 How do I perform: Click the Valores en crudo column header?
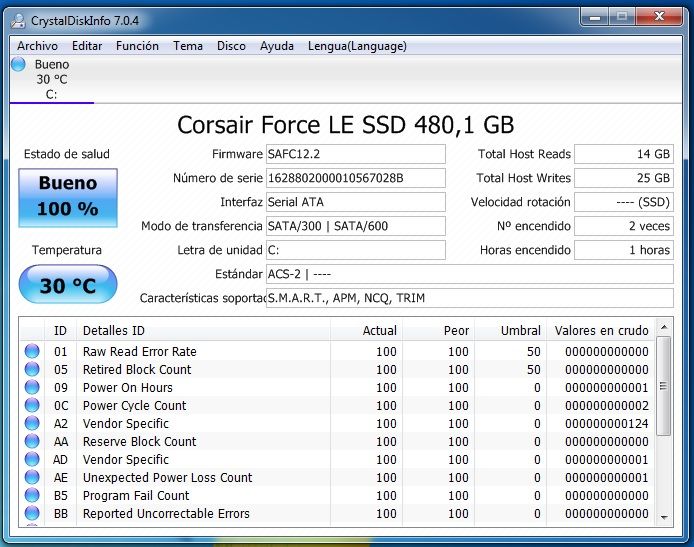tap(600, 330)
